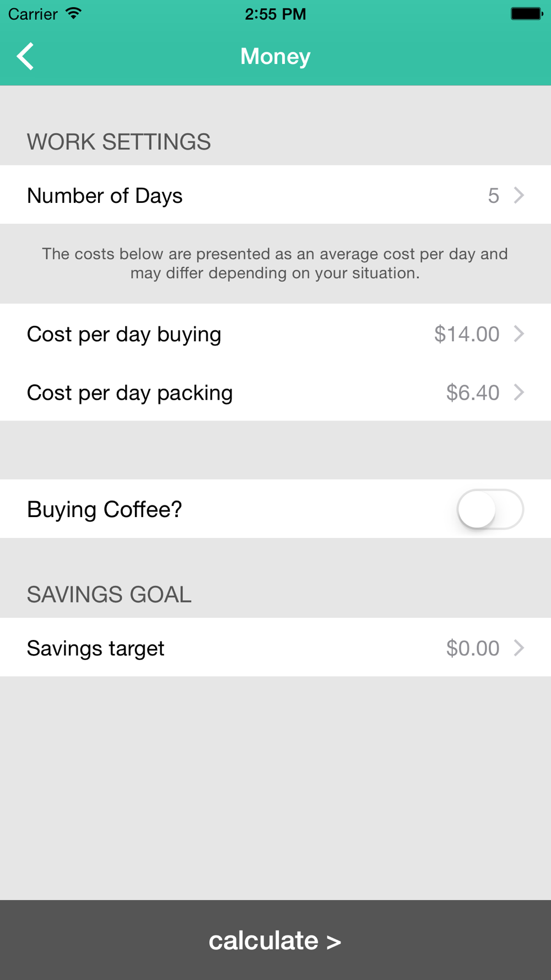
Task: Tap the calculate button
Action: pyautogui.click(x=275, y=940)
